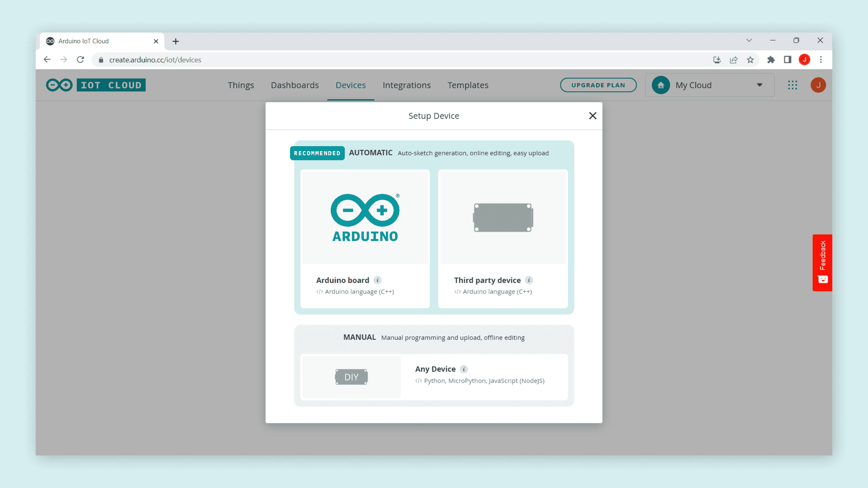Choose the Any Device DIY option
The height and width of the screenshot is (488, 868).
coord(434,377)
